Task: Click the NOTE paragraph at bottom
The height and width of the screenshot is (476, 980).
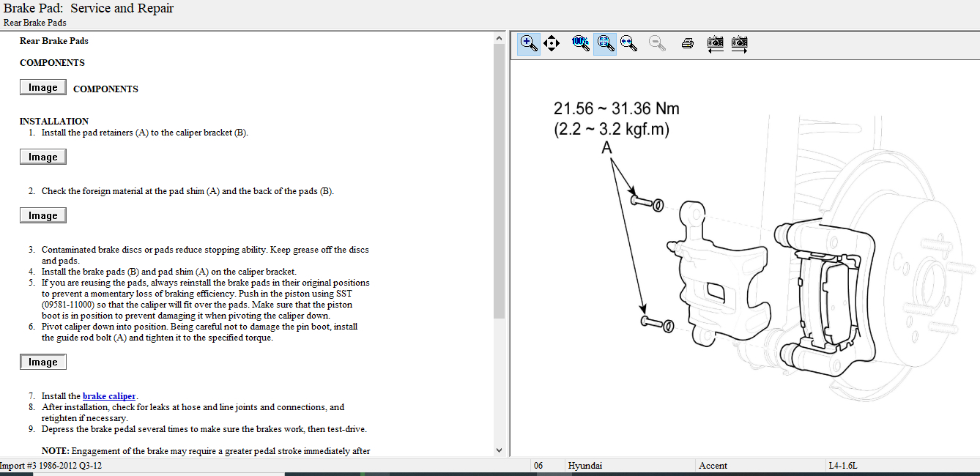Action: pos(206,451)
